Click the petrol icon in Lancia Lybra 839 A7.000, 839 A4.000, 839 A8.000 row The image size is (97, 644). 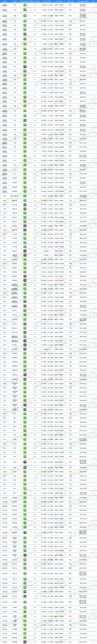[x=25, y=602]
